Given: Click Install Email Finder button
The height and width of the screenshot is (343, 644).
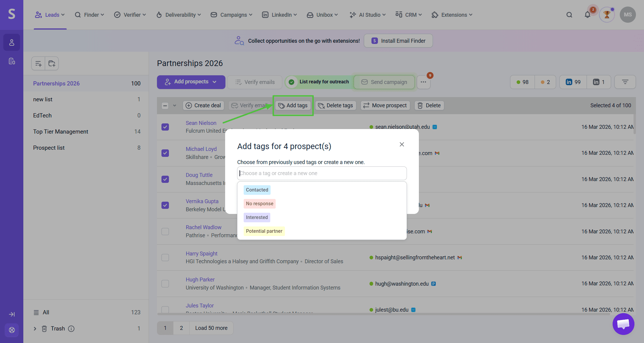Looking at the screenshot, I should (x=398, y=41).
